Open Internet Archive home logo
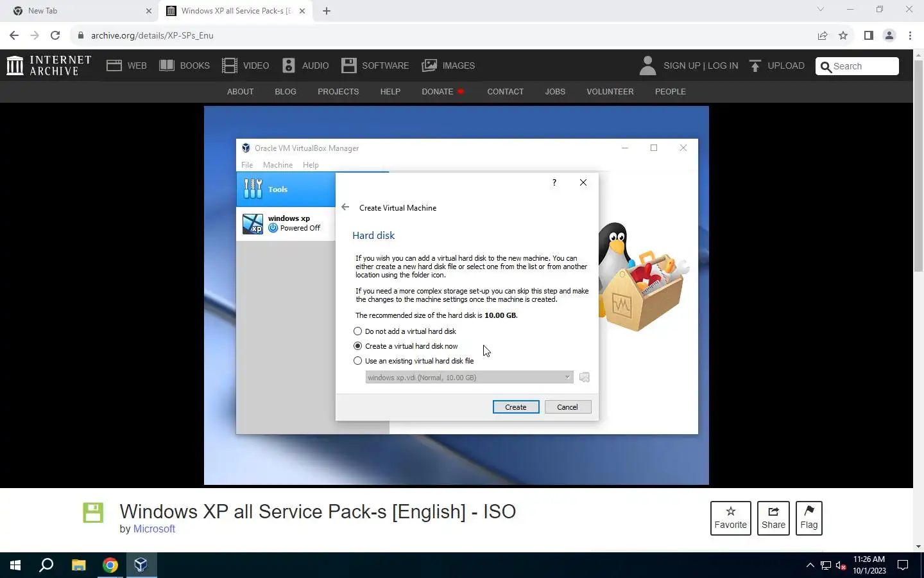Screen dimensions: 924x578 tap(49, 66)
